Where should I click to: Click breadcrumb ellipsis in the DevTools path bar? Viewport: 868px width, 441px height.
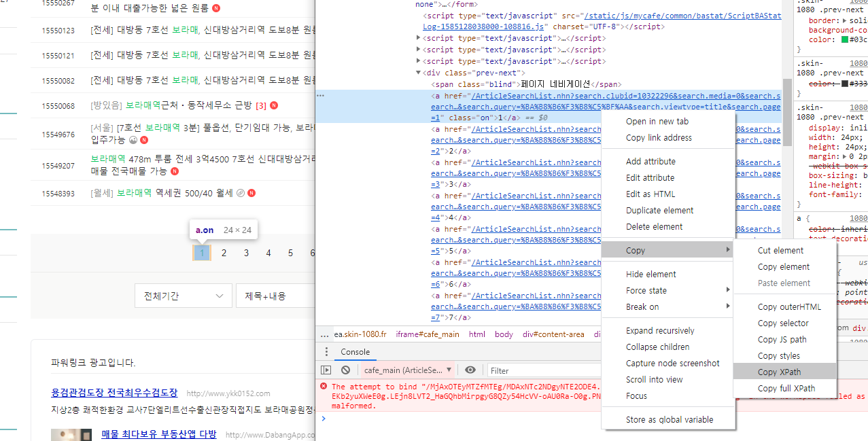tap(324, 334)
